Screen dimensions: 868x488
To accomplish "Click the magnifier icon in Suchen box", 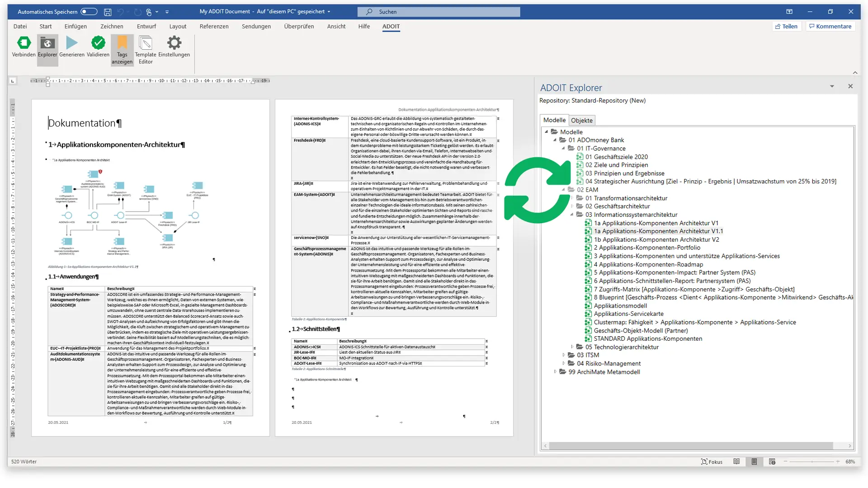I will (x=369, y=12).
